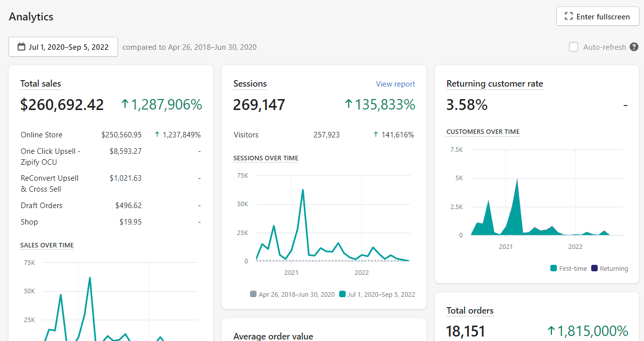Image resolution: width=644 pixels, height=341 pixels.
Task: Click the Total sales card heading
Action: tap(41, 84)
